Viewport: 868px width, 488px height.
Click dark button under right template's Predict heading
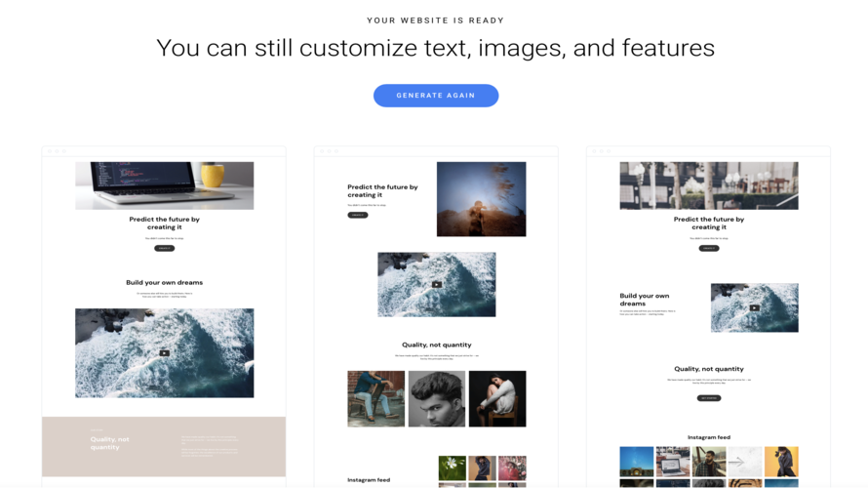[709, 249]
